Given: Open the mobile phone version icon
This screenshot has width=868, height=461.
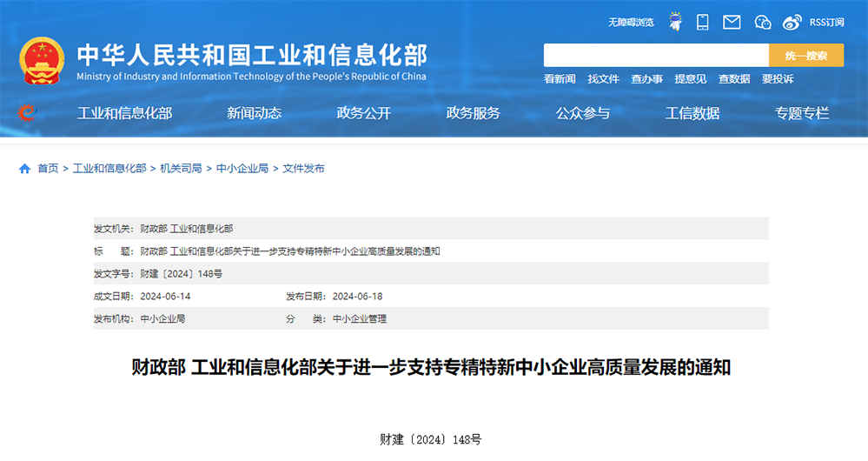Looking at the screenshot, I should pos(703,22).
